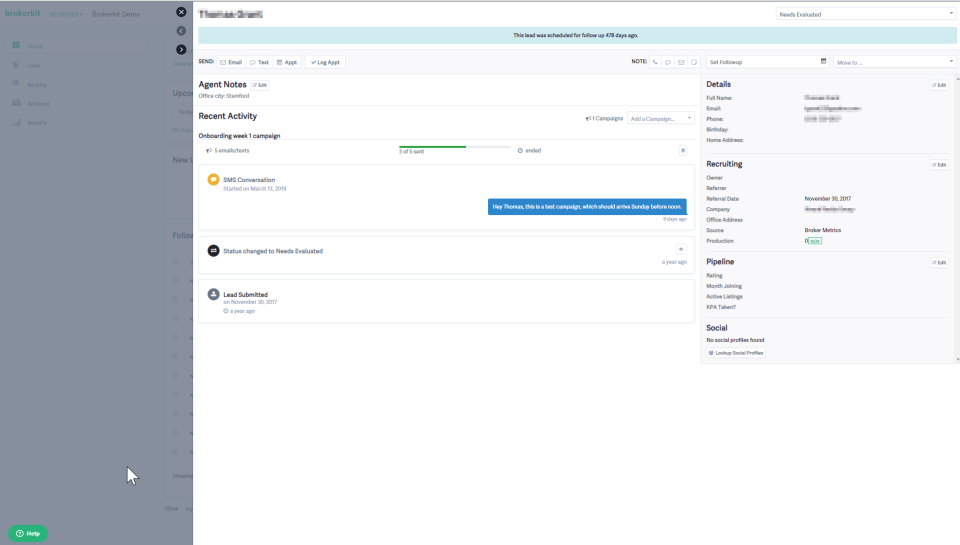Open the RECRUITER role dropdown
Viewport: 960px width, 545px height.
tap(66, 14)
